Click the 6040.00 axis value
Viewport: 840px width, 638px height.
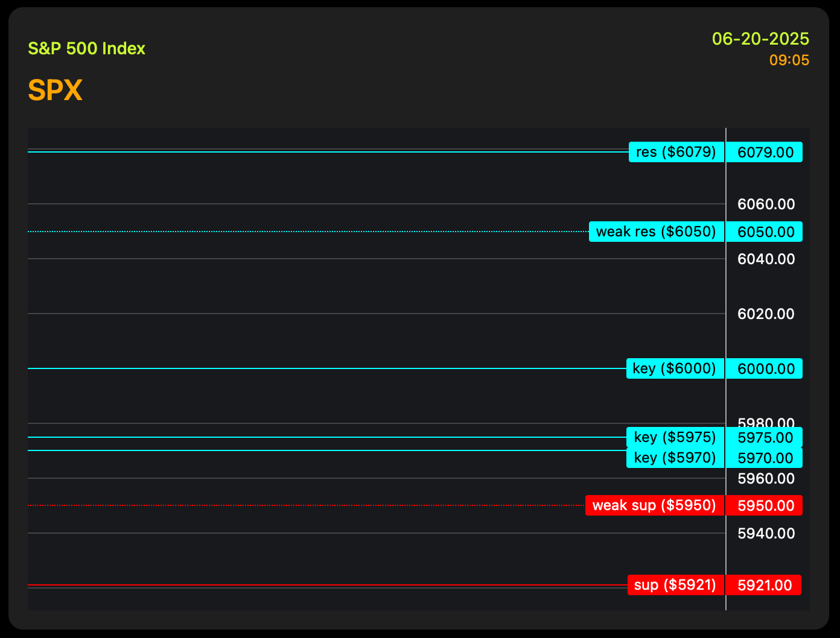click(x=766, y=259)
